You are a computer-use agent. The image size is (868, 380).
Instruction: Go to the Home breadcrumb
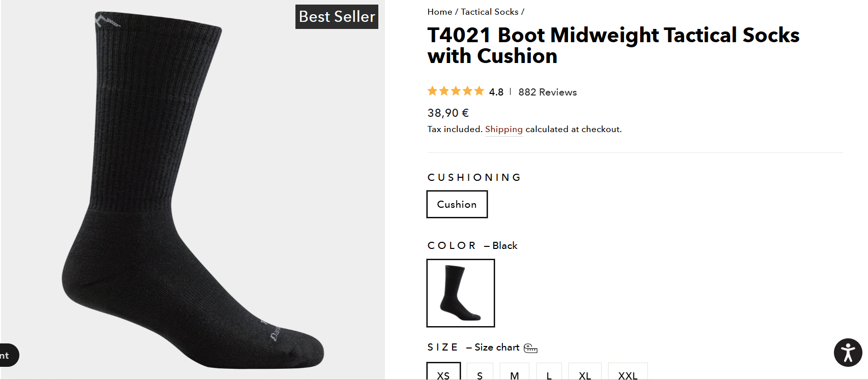[439, 12]
